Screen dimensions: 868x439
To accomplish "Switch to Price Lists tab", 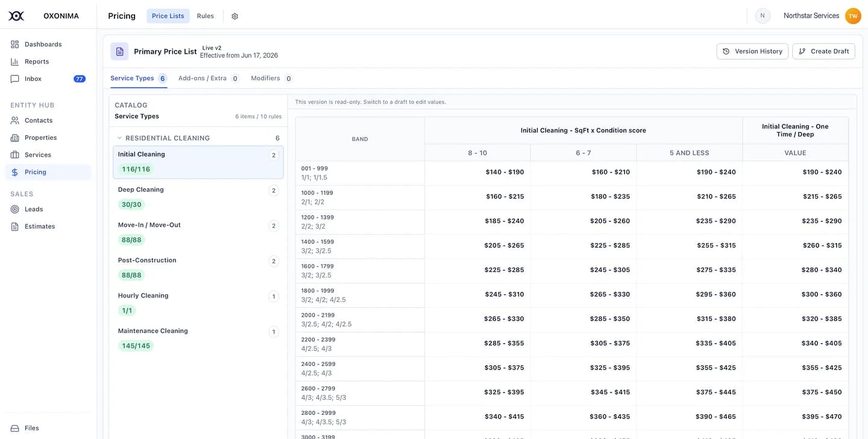I will click(168, 16).
